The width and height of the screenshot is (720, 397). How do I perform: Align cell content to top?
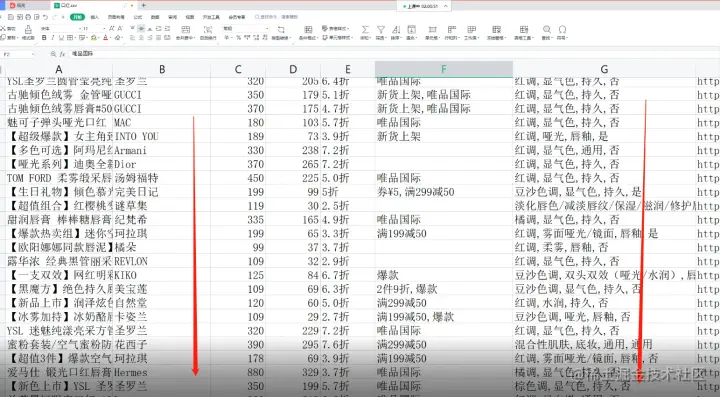(x=132, y=28)
